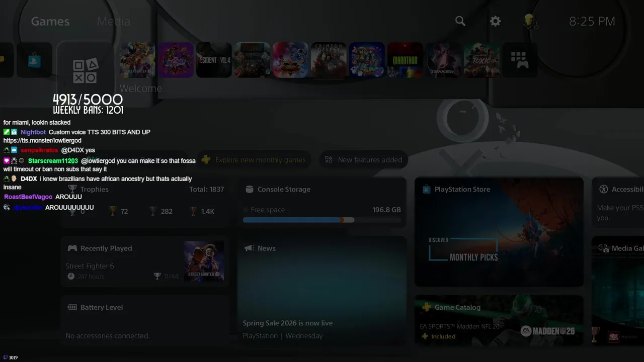Open the Trophies card total 1837
644x362 pixels.
(x=145, y=203)
